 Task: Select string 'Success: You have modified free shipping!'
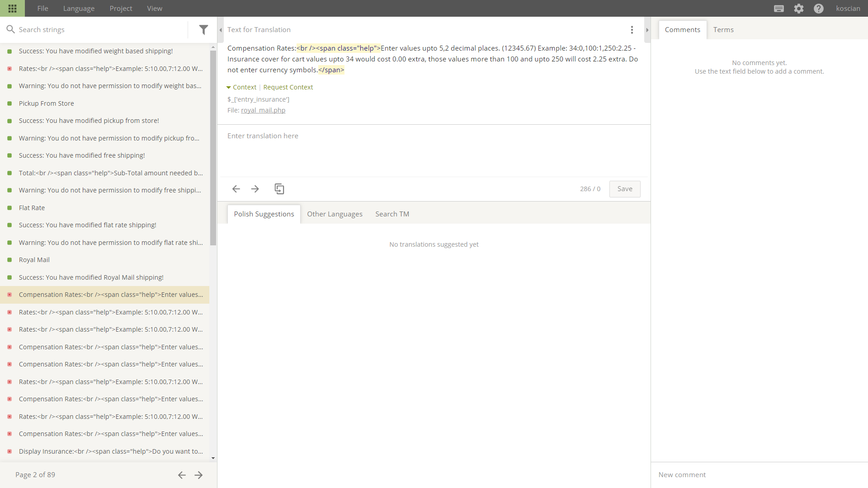104,155
